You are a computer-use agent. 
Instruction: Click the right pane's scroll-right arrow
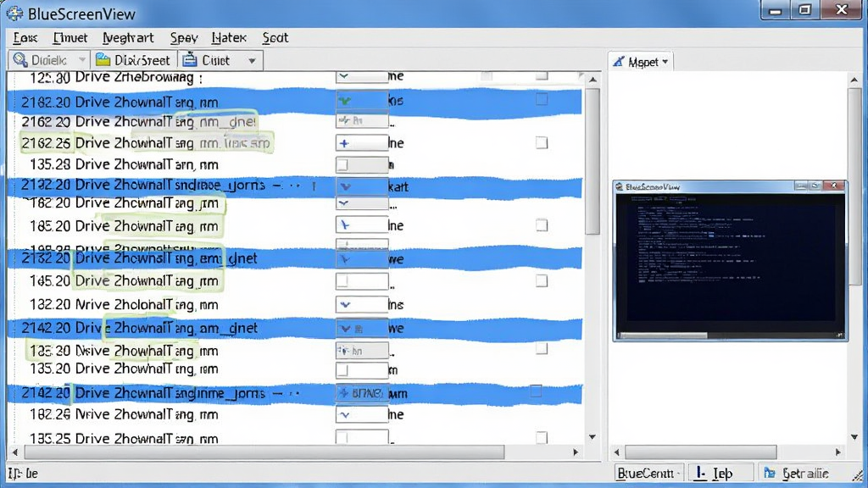click(x=838, y=452)
